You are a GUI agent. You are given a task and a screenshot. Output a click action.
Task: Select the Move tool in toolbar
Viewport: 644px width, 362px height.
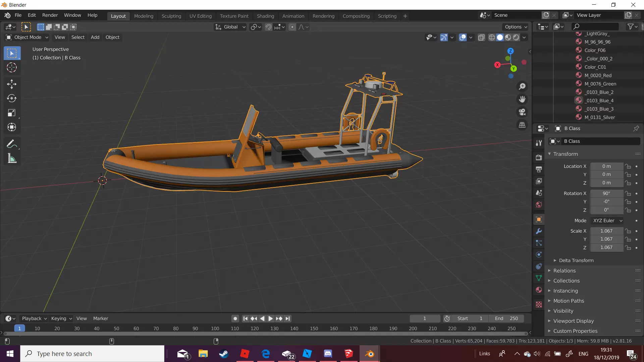(x=12, y=84)
